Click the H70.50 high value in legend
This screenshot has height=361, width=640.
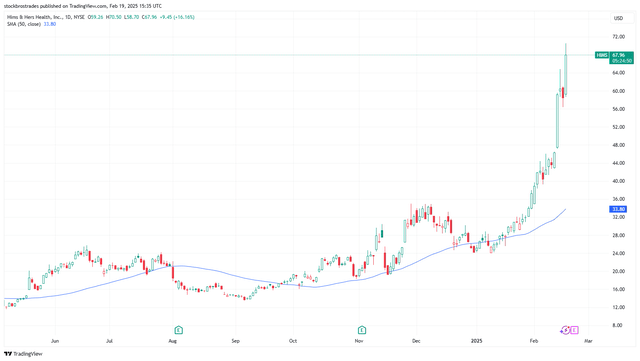114,17
